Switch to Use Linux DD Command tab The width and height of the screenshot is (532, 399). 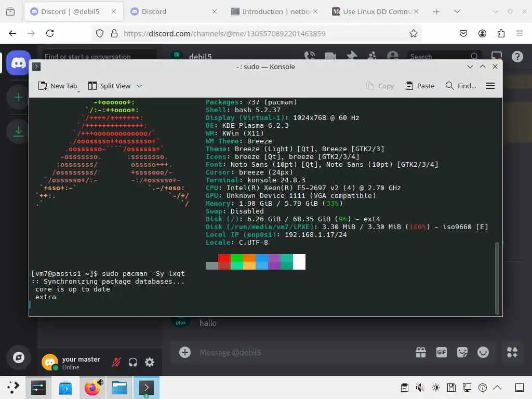(375, 11)
